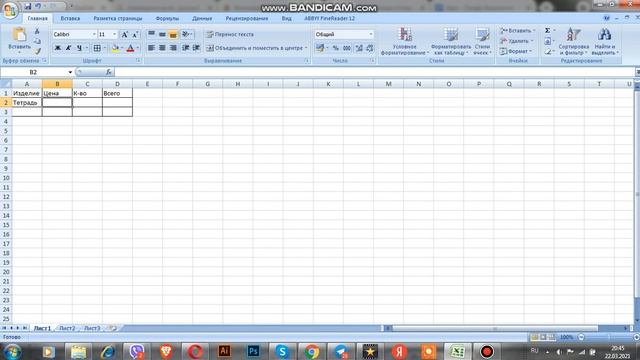
Task: Open the round Office button menu
Action: pos(10,10)
